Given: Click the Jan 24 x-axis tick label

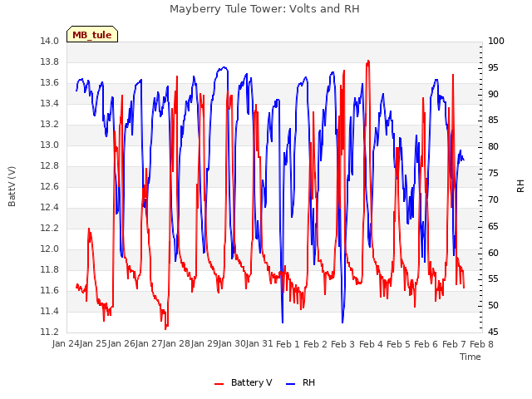Looking at the screenshot, I should (x=66, y=344).
